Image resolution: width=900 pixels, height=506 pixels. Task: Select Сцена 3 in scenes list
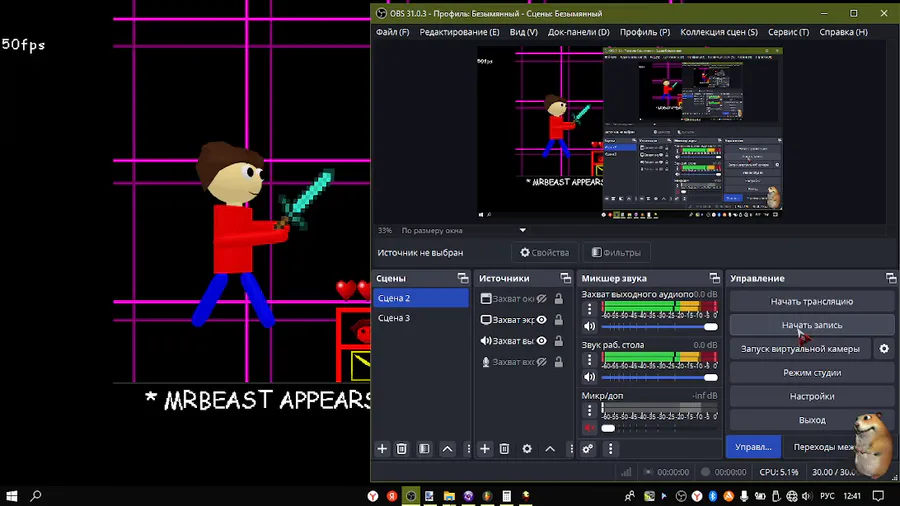click(421, 318)
